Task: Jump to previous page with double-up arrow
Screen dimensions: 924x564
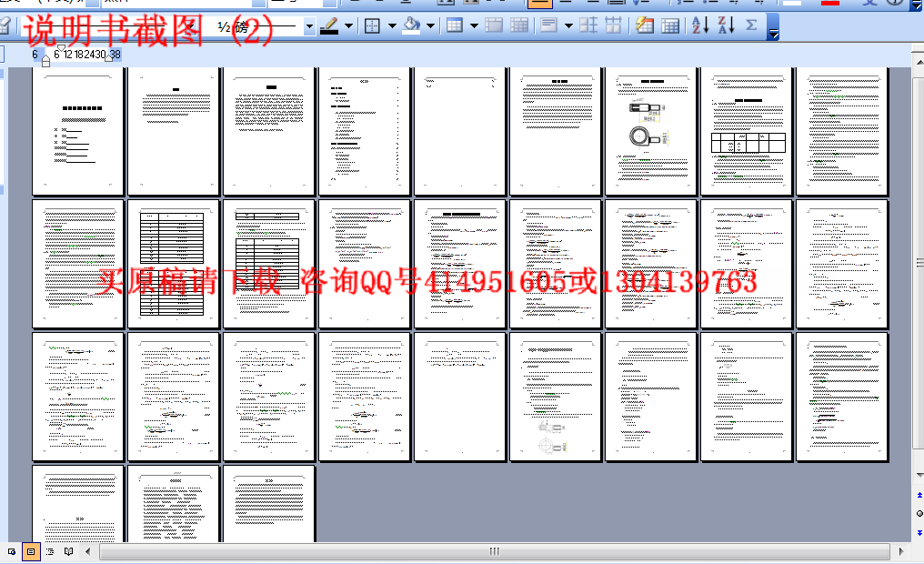Action: (919, 495)
